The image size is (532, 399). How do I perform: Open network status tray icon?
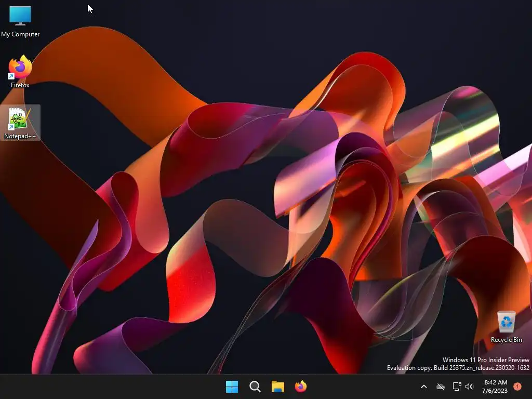(x=457, y=387)
